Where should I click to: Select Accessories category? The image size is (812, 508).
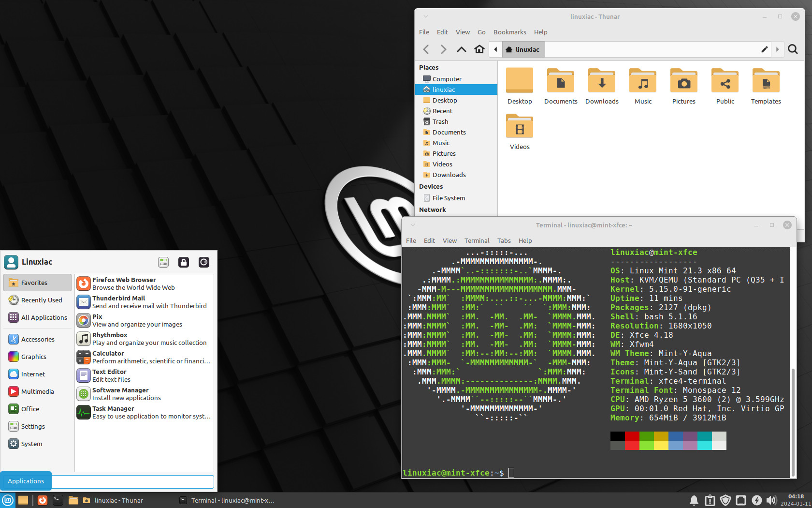(x=38, y=339)
